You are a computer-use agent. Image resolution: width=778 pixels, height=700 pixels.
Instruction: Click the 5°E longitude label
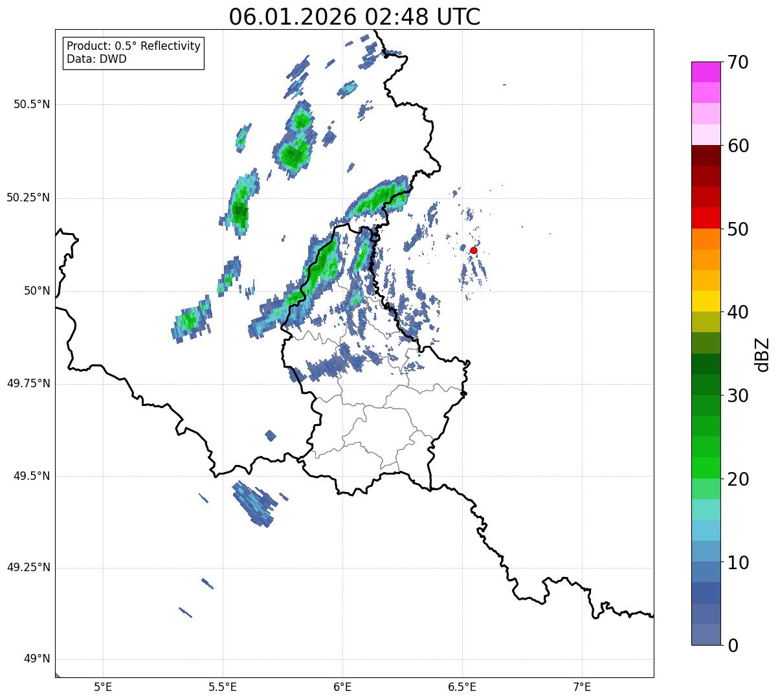(103, 686)
